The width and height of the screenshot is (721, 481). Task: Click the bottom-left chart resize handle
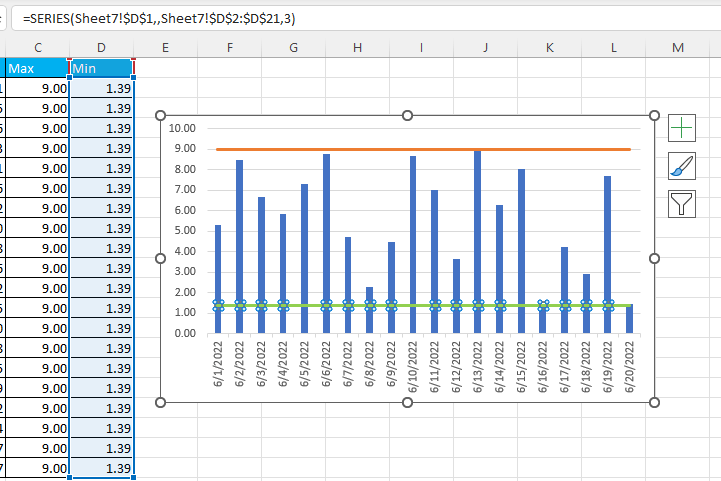(x=160, y=402)
